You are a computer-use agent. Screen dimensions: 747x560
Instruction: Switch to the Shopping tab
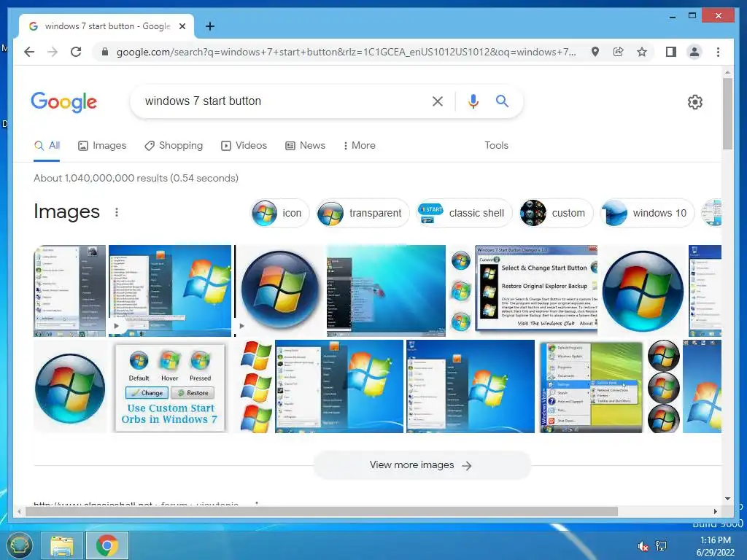coord(174,145)
